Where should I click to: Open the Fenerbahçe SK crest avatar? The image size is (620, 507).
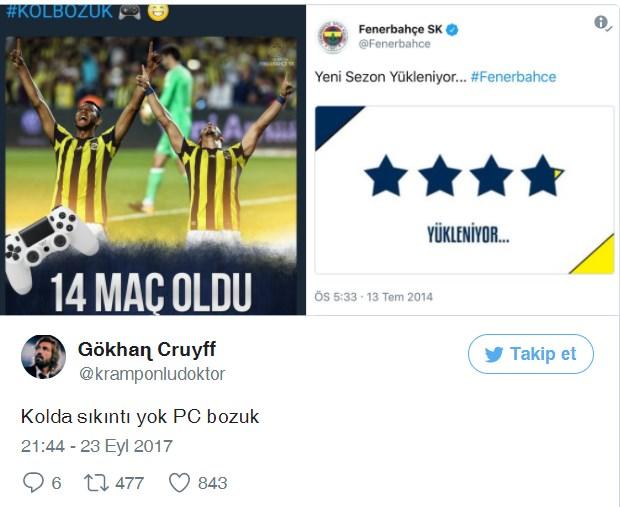pos(333,37)
